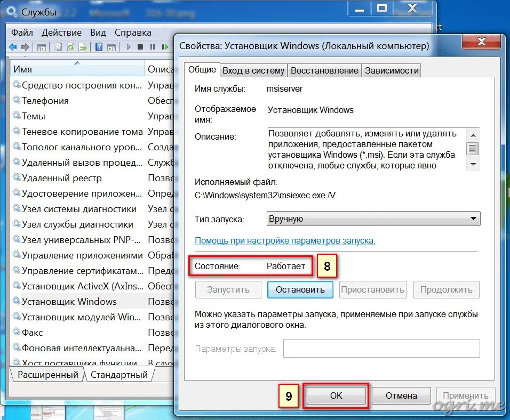Open the Файл menu

click(22, 33)
